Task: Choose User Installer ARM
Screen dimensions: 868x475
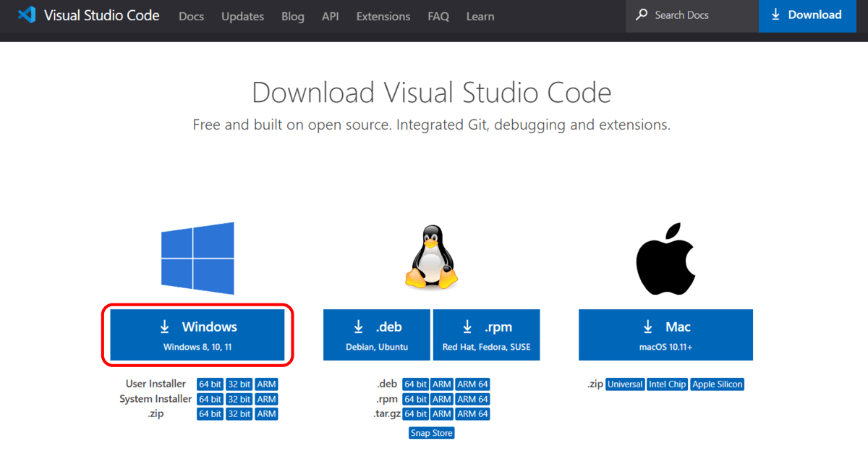Action: [x=267, y=384]
